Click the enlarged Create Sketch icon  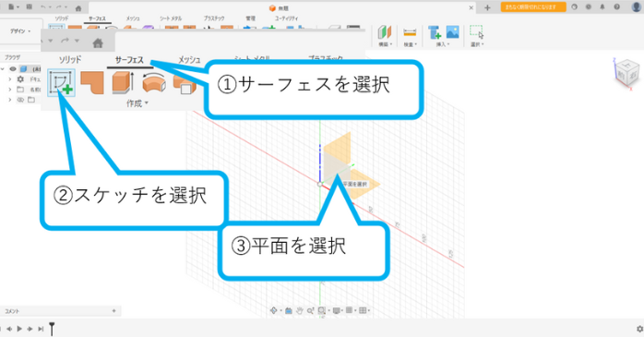[x=61, y=82]
